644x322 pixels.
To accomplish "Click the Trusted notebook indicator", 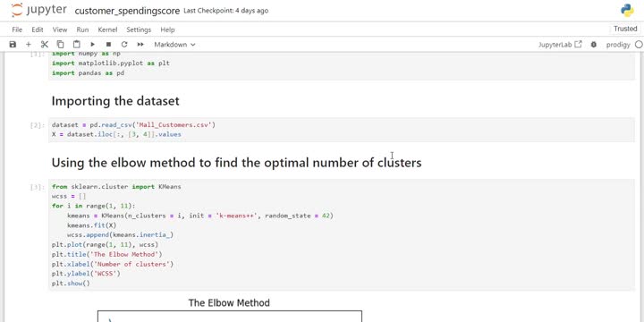I will (x=625, y=29).
